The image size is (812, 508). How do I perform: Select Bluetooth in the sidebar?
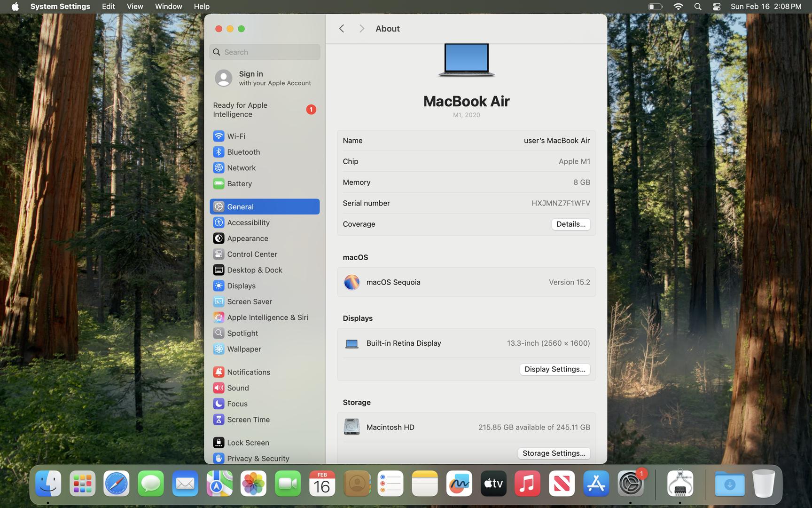(243, 152)
